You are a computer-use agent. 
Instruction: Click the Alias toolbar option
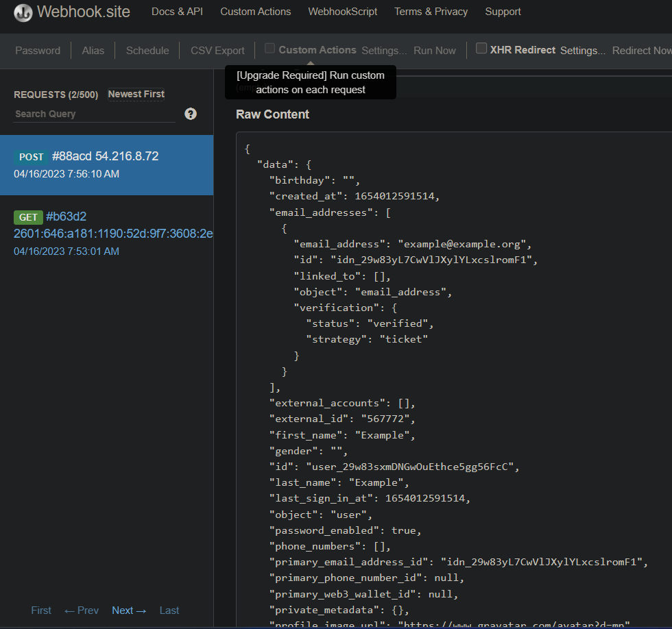[x=93, y=51]
